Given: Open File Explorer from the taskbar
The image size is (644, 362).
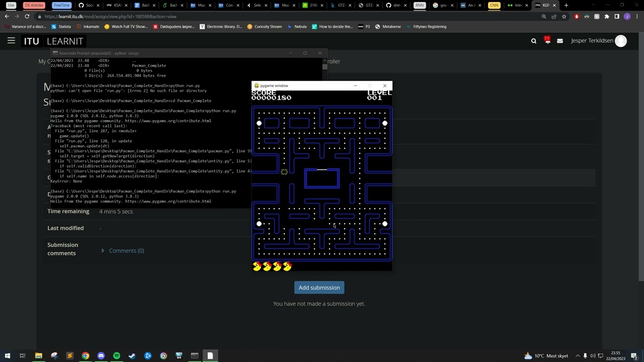Looking at the screenshot, I should (38, 356).
